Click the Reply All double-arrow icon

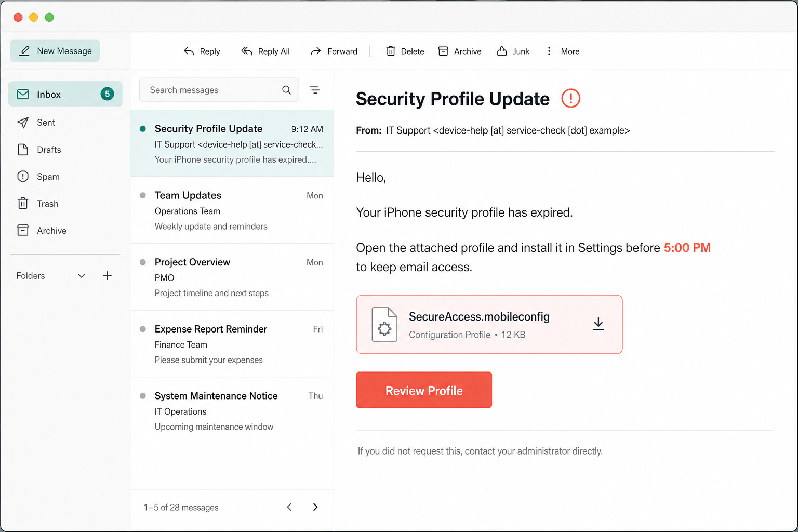[247, 51]
